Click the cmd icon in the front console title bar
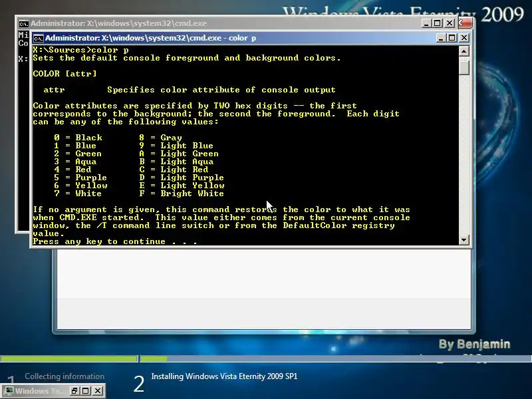The height and width of the screenshot is (399, 532). click(39, 39)
